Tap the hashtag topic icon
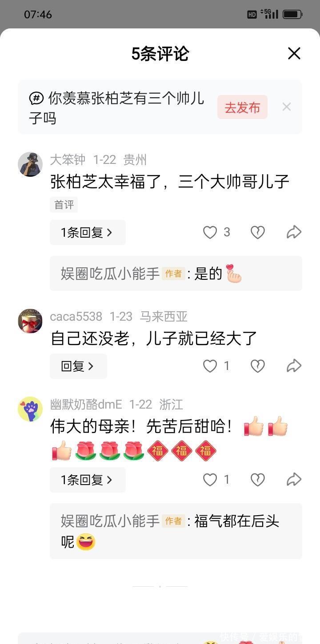The image size is (320, 644). (x=36, y=98)
